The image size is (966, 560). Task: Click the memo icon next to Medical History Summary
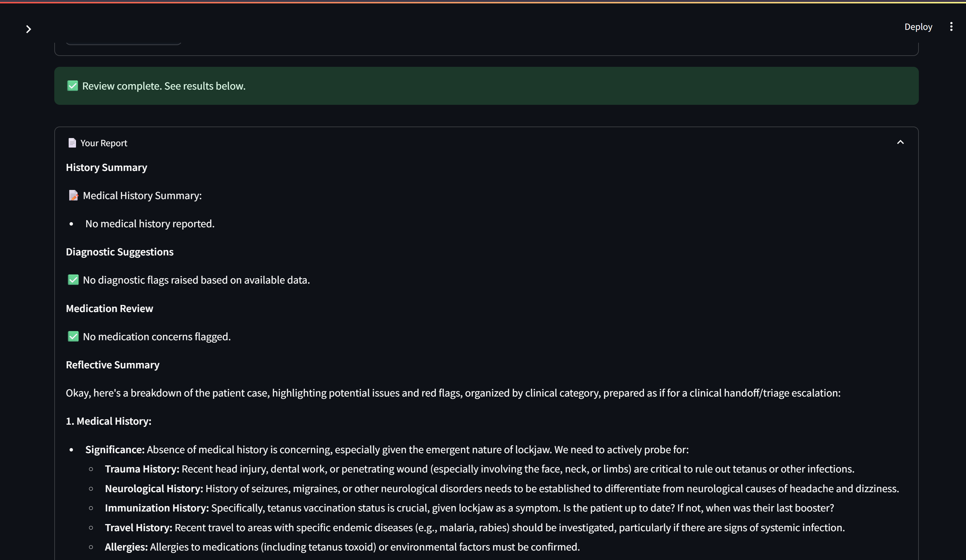click(x=73, y=195)
